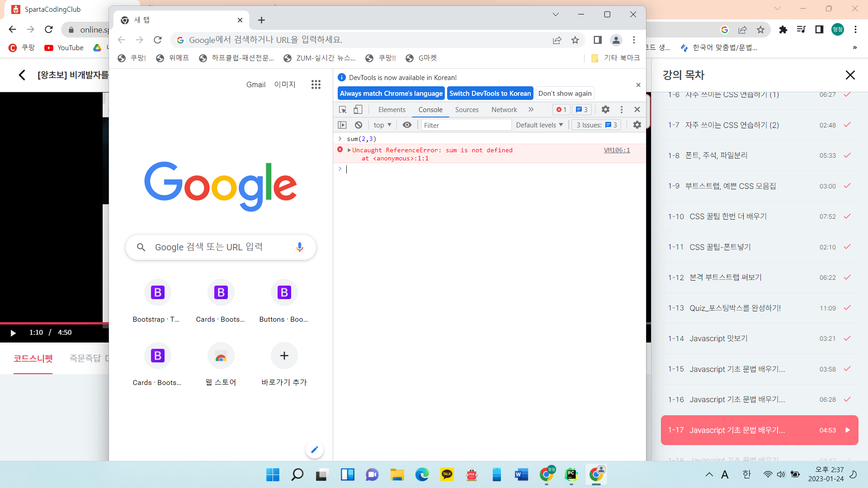
Task: Focus the console Filter field
Action: click(466, 125)
